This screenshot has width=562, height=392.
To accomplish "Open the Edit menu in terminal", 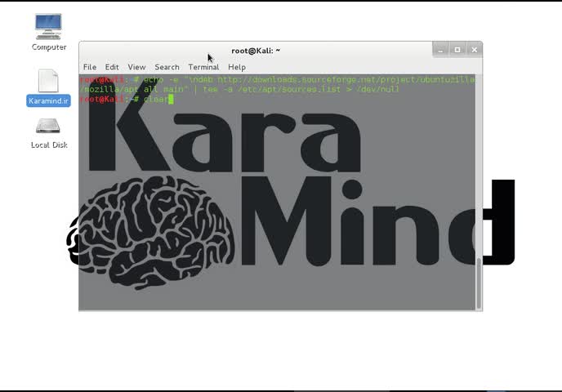I will [x=112, y=67].
